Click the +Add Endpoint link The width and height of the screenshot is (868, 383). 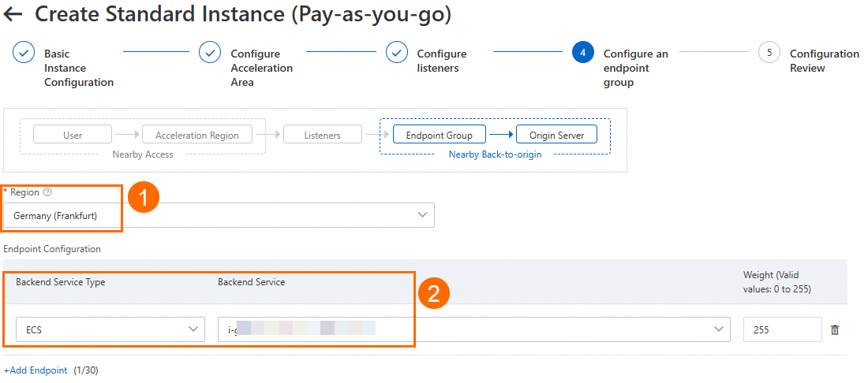pos(36,370)
